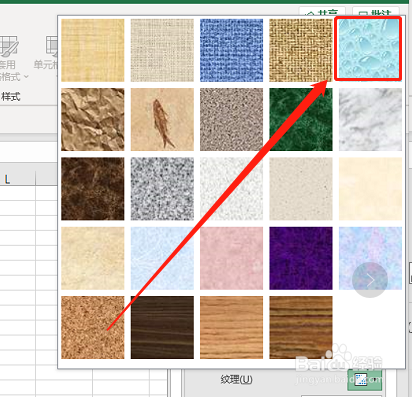Viewport: 412px width, 397px height.
Task: Pick the pastel Bouquet texture
Action: point(370,258)
